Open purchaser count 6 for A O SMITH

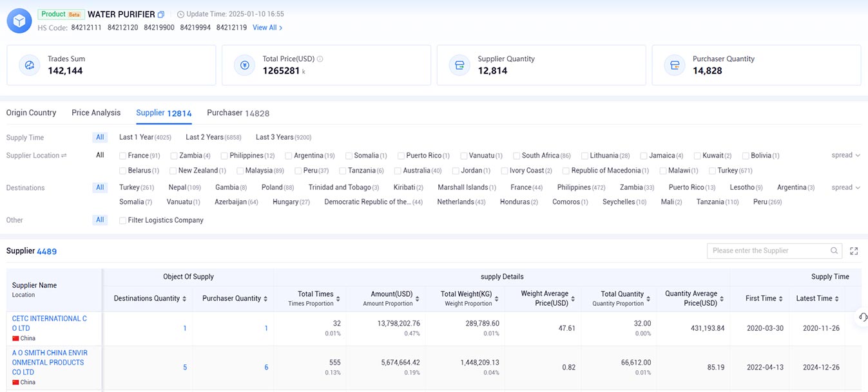pos(266,368)
